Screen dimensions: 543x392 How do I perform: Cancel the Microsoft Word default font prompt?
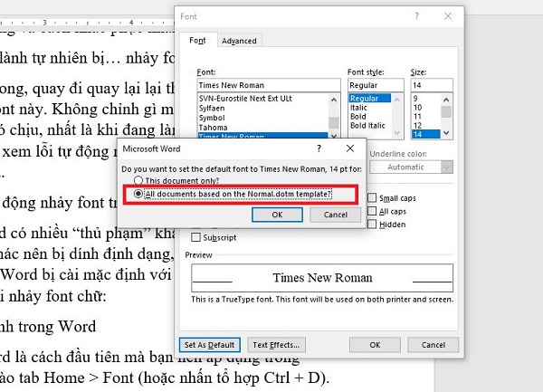pos(335,215)
